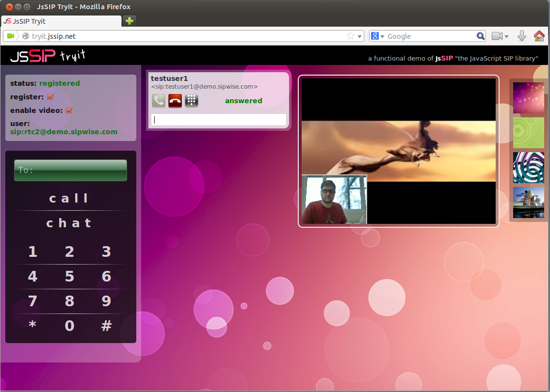550x392 pixels.
Task: Click the sip:rtc2@demo.sipwise.com user text
Action: tap(64, 132)
